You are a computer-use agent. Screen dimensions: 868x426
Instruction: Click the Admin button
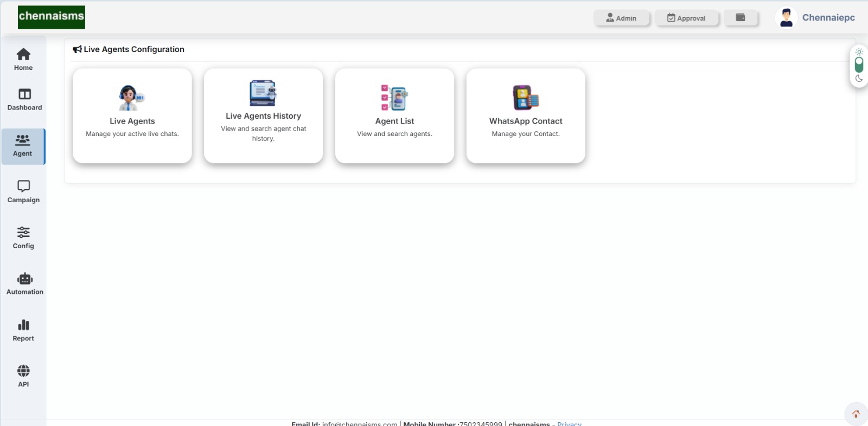pyautogui.click(x=621, y=18)
